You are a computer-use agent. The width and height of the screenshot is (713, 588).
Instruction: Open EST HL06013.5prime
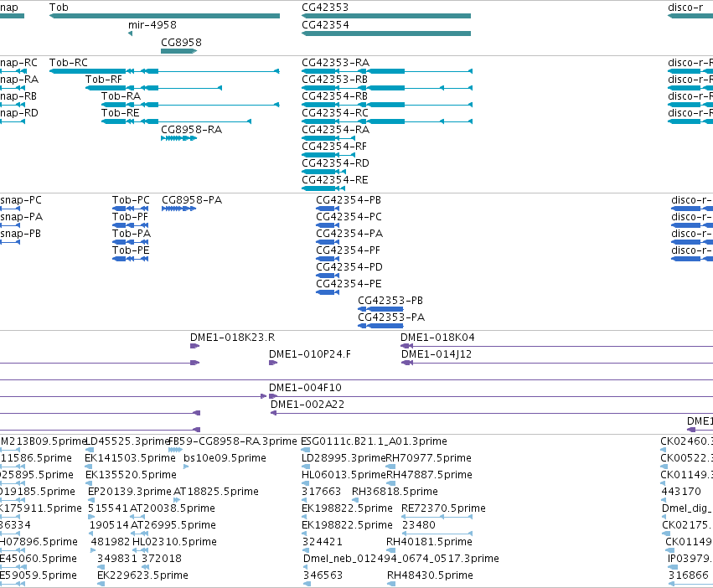pos(344,476)
